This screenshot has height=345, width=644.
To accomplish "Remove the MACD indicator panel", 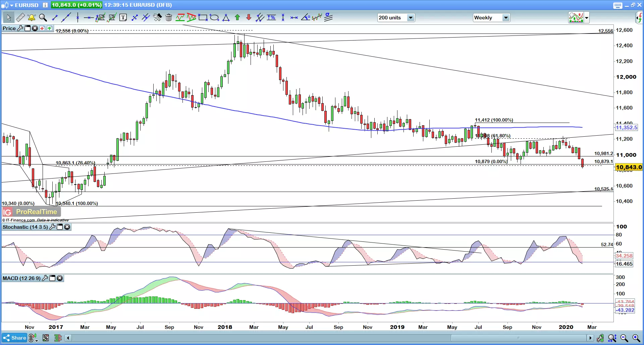I will pos(60,278).
